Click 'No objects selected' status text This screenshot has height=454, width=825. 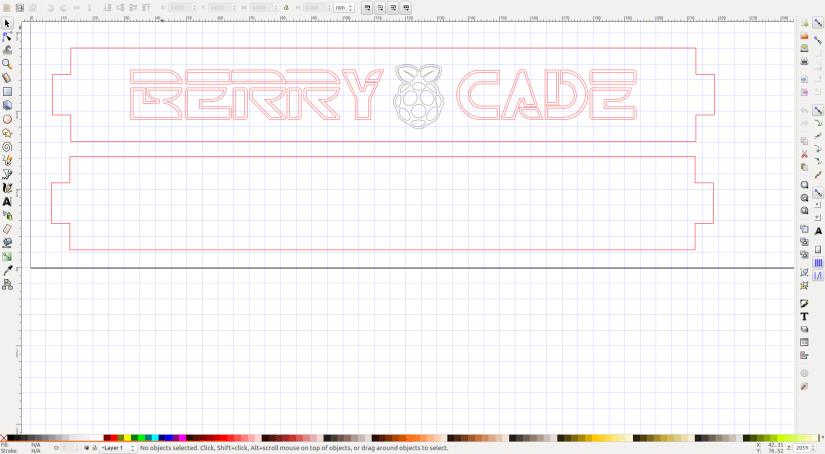coord(169,448)
